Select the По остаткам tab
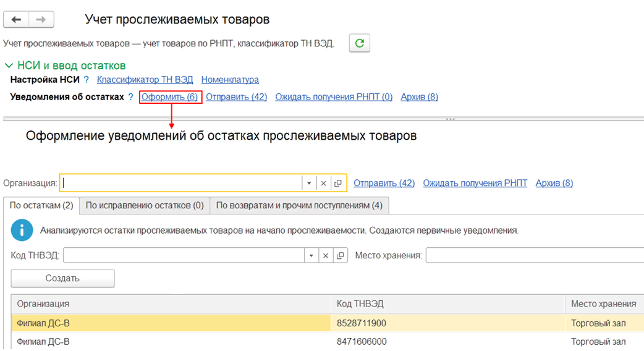Screen dimensions: 644x351 point(41,205)
